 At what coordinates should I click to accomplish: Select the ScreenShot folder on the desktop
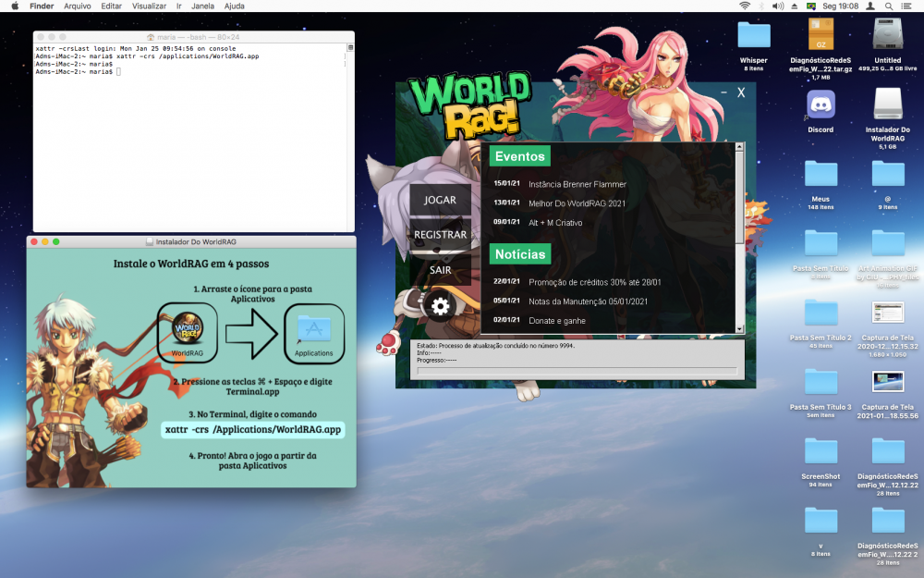(821, 451)
